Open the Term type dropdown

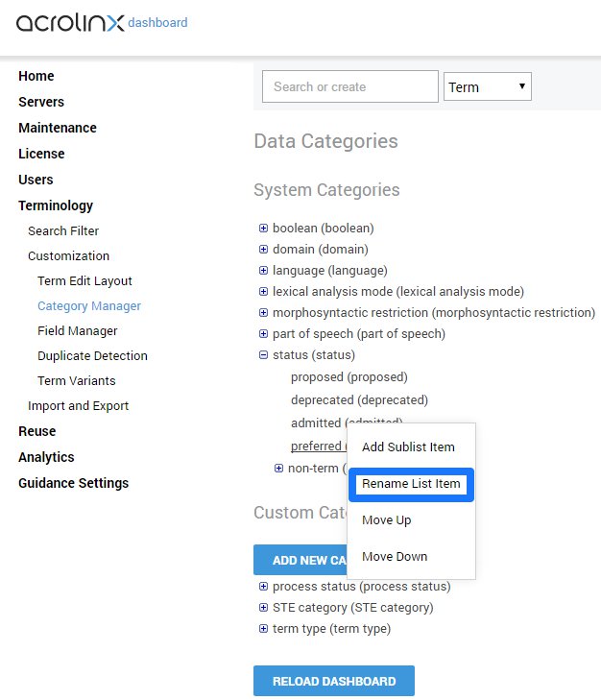click(487, 86)
